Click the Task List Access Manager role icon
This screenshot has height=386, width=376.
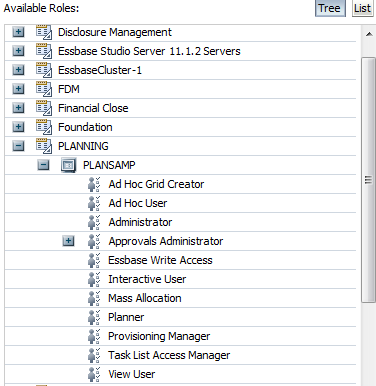94,355
